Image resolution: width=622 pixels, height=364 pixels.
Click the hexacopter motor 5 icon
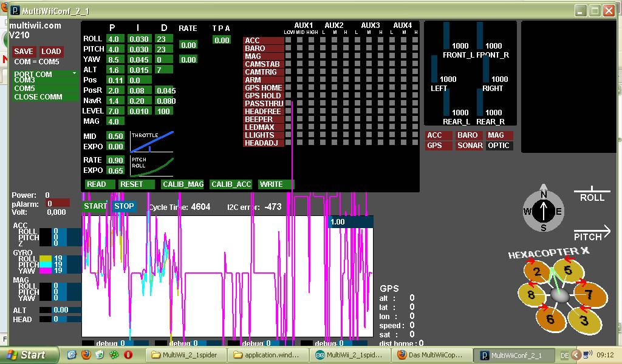click(x=569, y=270)
